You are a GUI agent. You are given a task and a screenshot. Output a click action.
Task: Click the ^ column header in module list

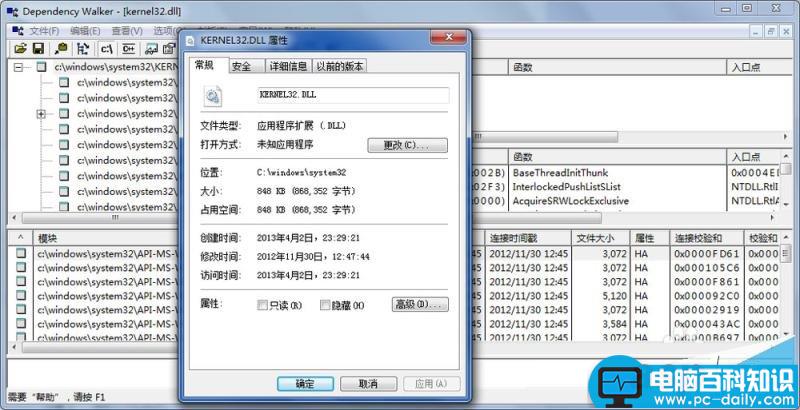[x=21, y=238]
